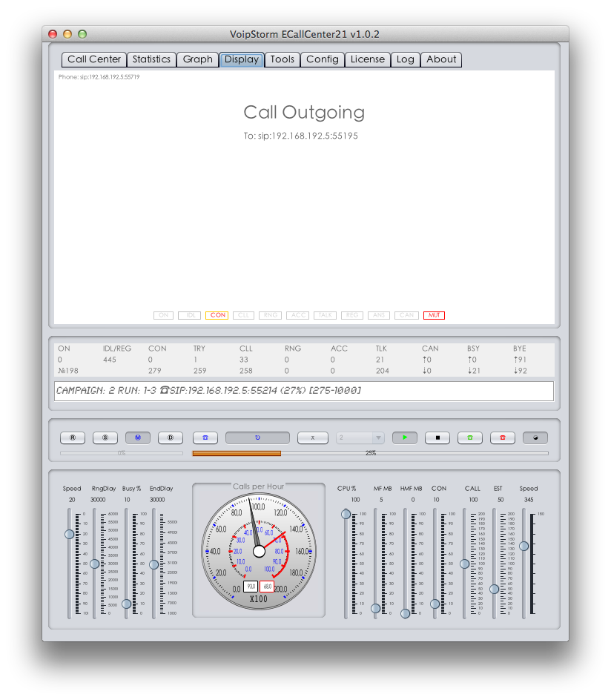
Task: Open the Call Center tab
Action: [x=93, y=59]
